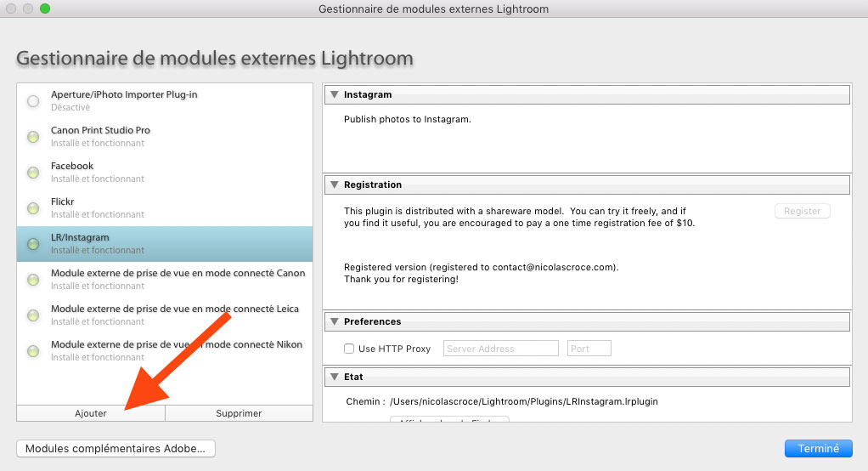Image resolution: width=868 pixels, height=471 pixels.
Task: Enable the Use HTTP Proxy checkbox
Action: 349,349
